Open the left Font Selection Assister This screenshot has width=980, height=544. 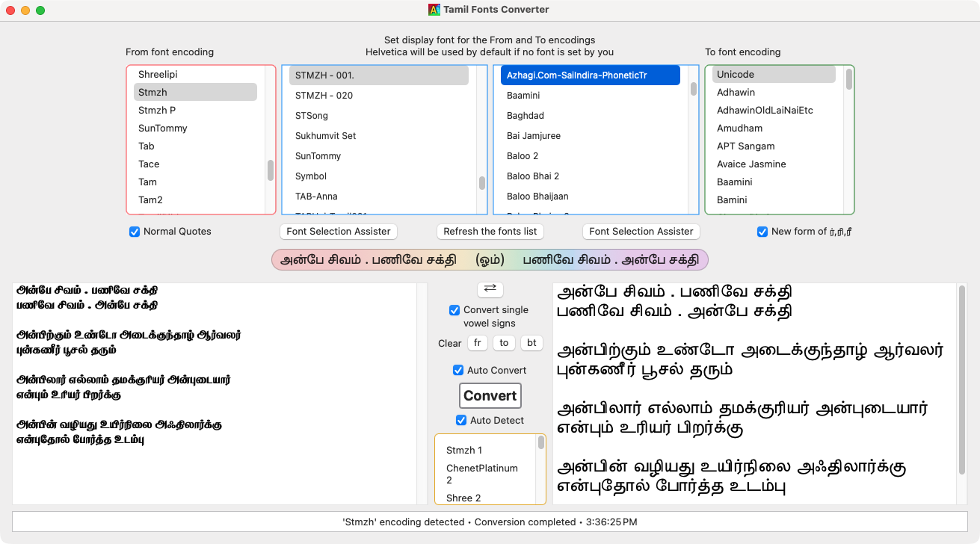coord(339,232)
